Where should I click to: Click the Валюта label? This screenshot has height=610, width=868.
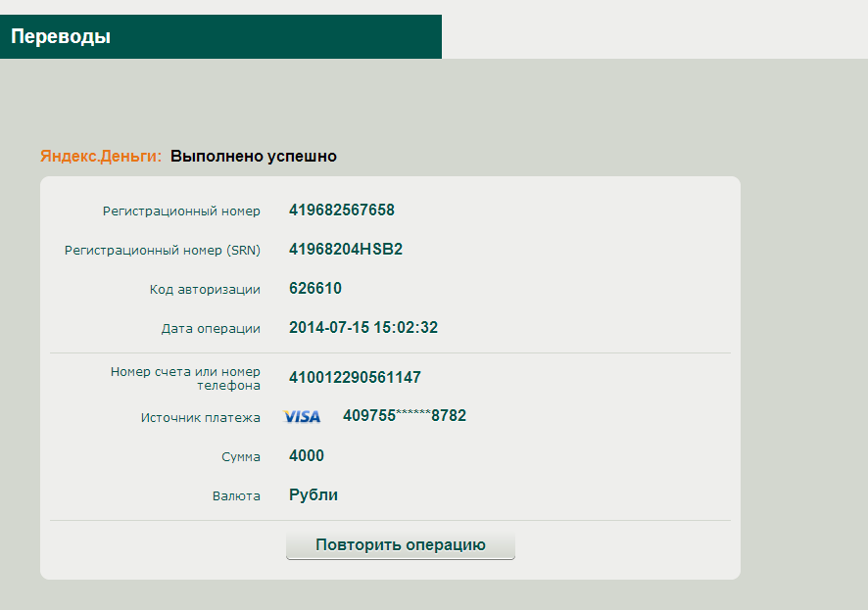[x=236, y=496]
